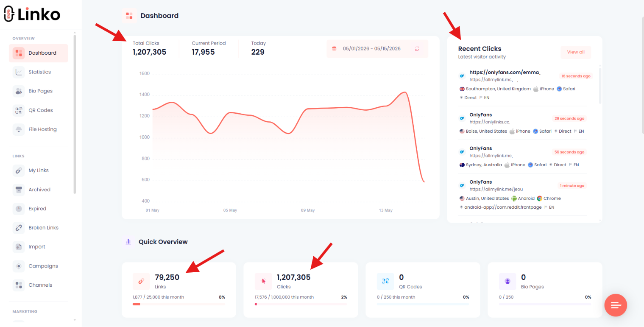Click the Safari icon in Southampton entry
Viewport: 644px width, 327px height.
pos(559,89)
